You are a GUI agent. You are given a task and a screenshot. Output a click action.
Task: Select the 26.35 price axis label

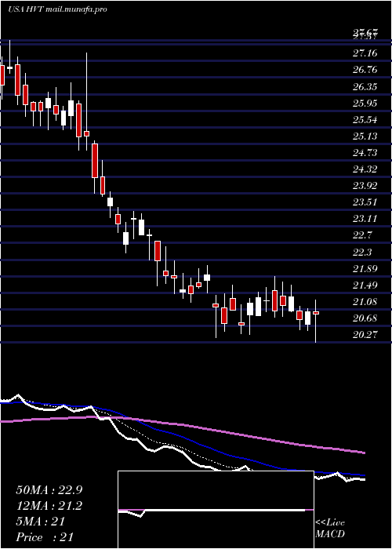pos(365,86)
